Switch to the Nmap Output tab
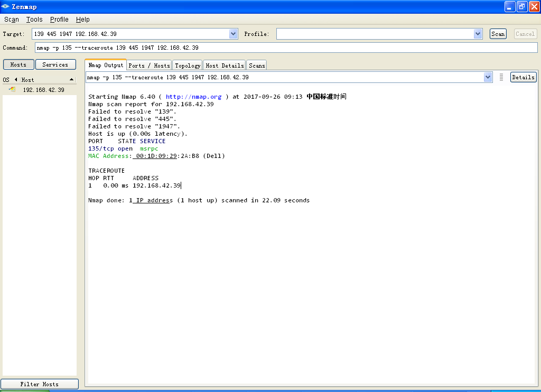 click(106, 65)
